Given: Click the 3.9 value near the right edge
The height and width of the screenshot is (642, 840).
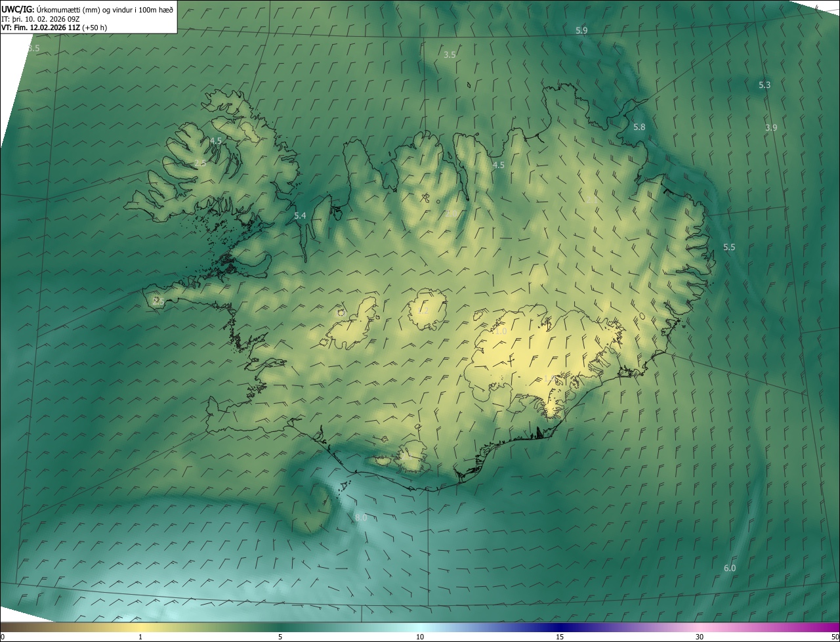Looking at the screenshot, I should tap(771, 128).
